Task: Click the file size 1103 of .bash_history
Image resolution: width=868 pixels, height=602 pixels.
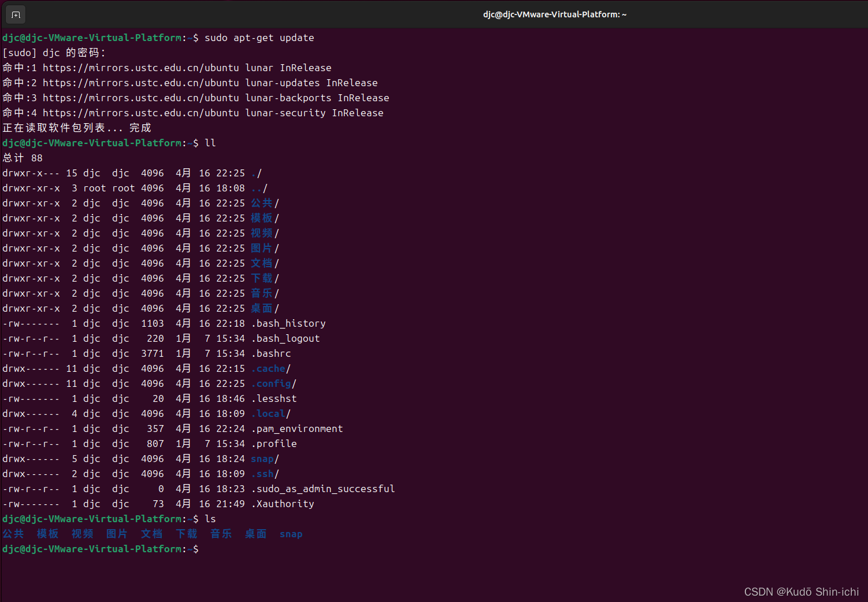Action: [153, 323]
